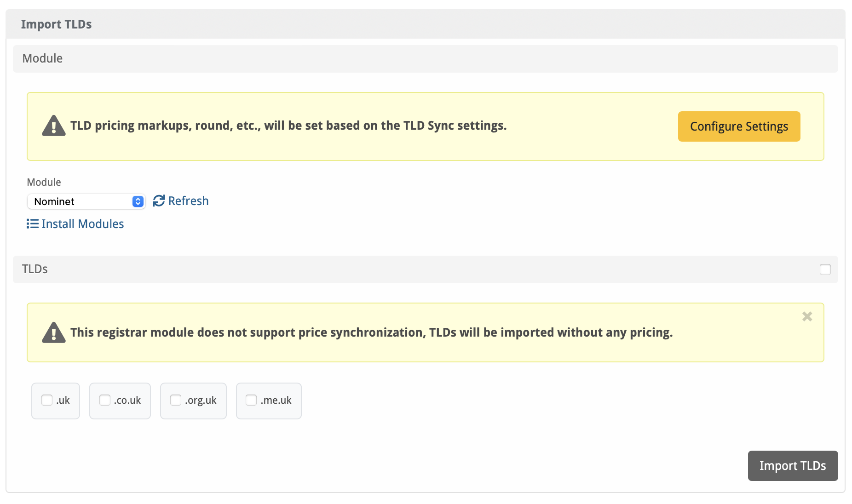Click the Import TLDs button
The image size is (852, 504).
coord(792,466)
